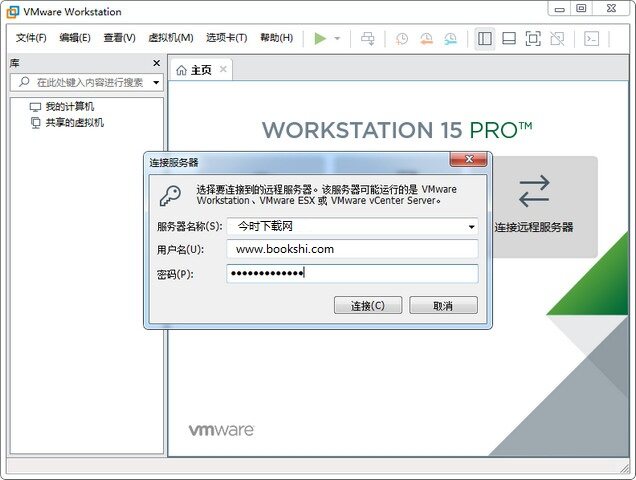This screenshot has height=480, width=636.
Task: Click the Take Snapshot clock icon
Action: (x=402, y=39)
